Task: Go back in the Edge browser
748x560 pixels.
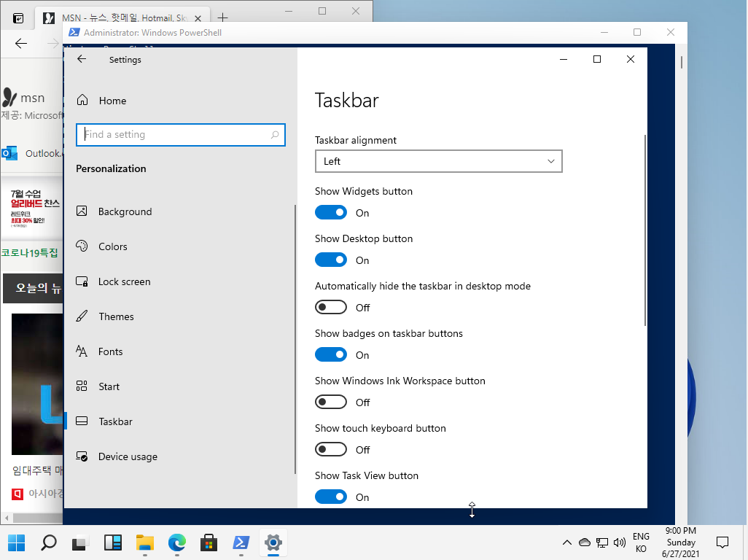Action: (21, 44)
